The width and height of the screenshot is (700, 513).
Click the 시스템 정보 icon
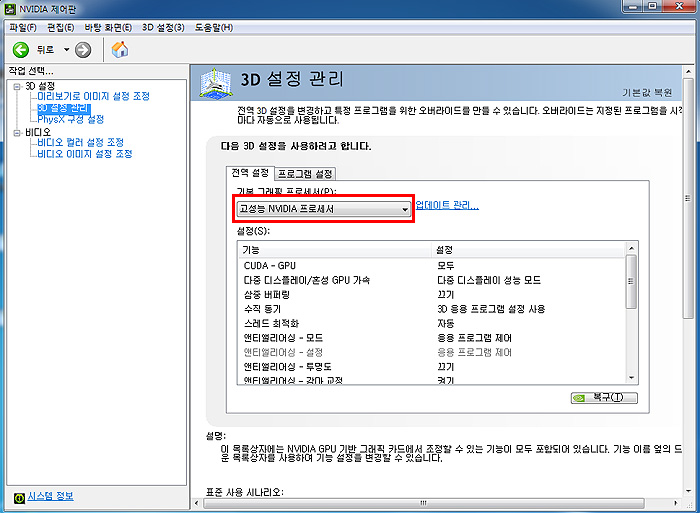[19, 498]
